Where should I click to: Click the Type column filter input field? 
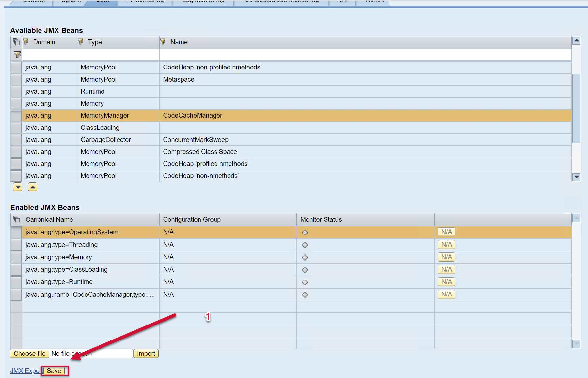pyautogui.click(x=118, y=55)
